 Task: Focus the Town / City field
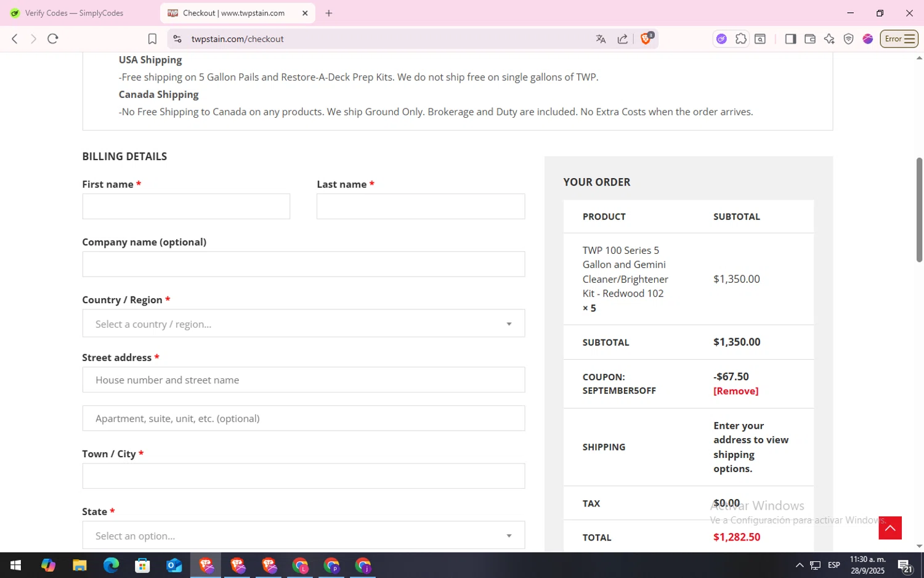click(x=304, y=476)
